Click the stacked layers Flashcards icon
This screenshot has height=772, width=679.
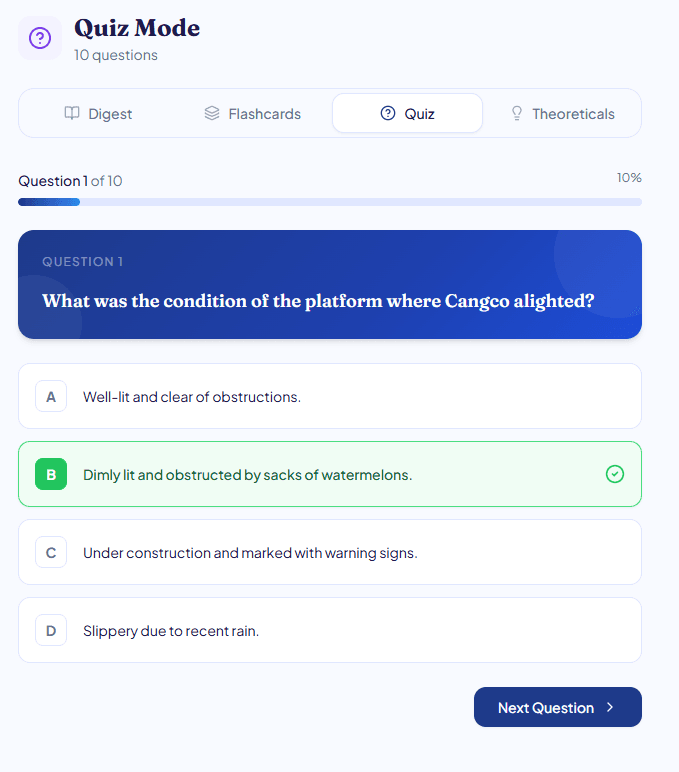click(212, 113)
